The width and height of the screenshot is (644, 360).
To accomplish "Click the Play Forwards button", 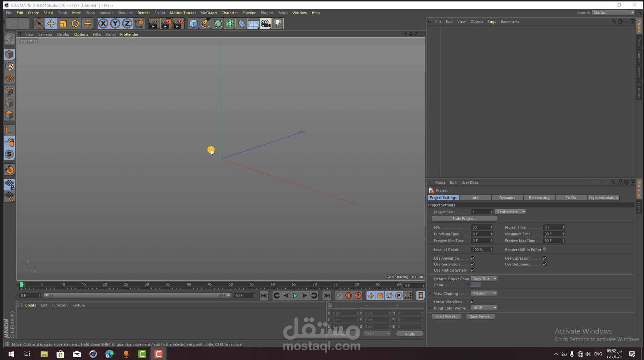I will [x=295, y=296].
